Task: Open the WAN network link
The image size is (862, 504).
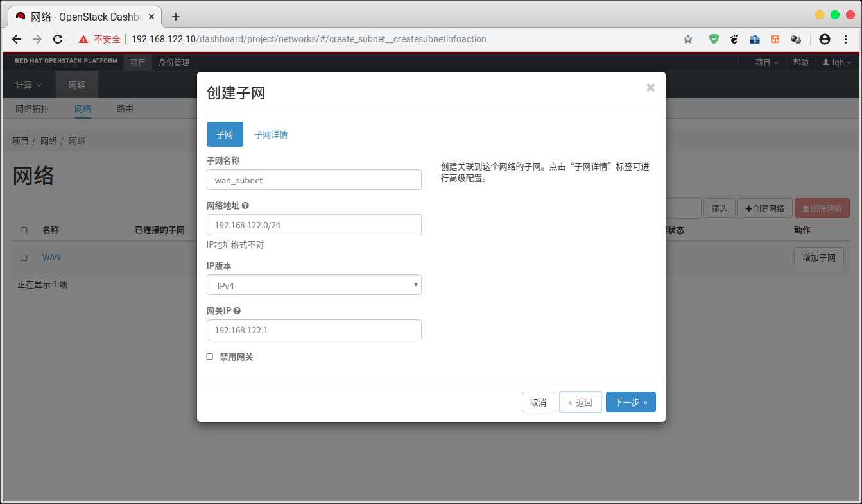Action: click(51, 257)
